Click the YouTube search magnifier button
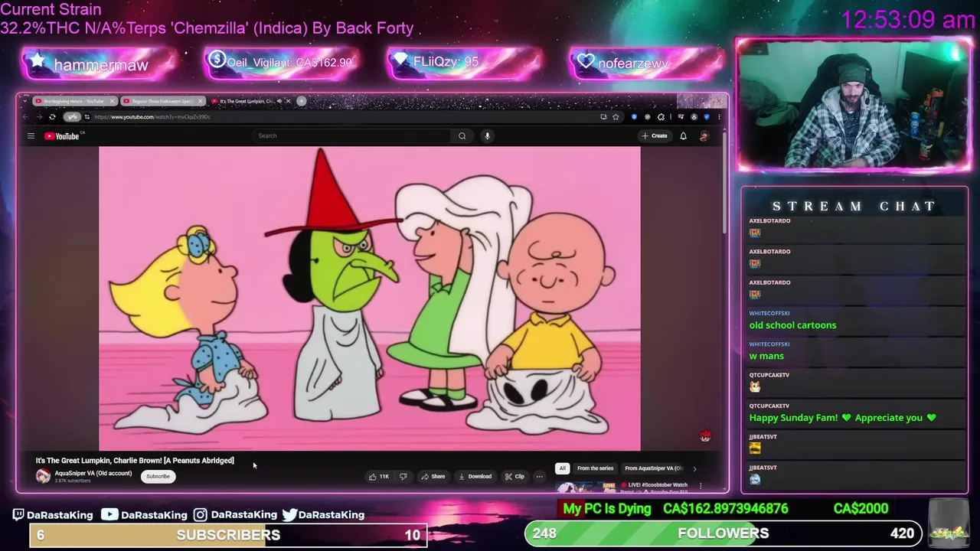The height and width of the screenshot is (551, 980). (462, 136)
